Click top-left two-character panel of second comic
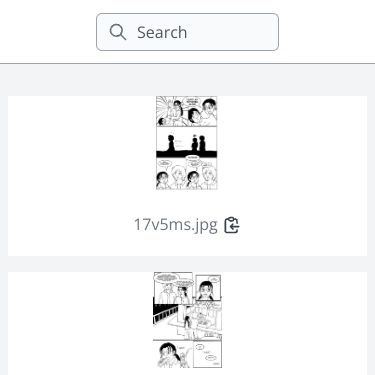Screen dimensions: 375x375 (x=173, y=288)
